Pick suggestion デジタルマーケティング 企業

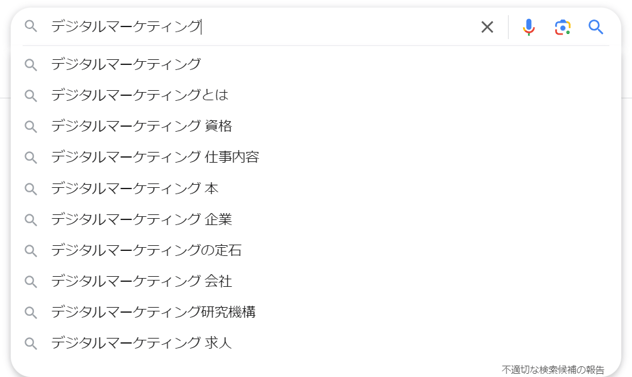coord(316,220)
